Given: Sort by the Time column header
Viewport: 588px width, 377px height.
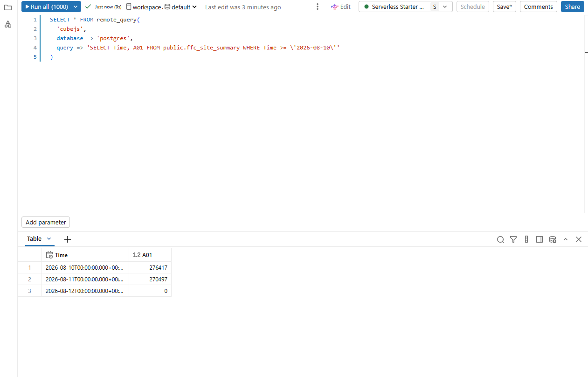Looking at the screenshot, I should 85,255.
